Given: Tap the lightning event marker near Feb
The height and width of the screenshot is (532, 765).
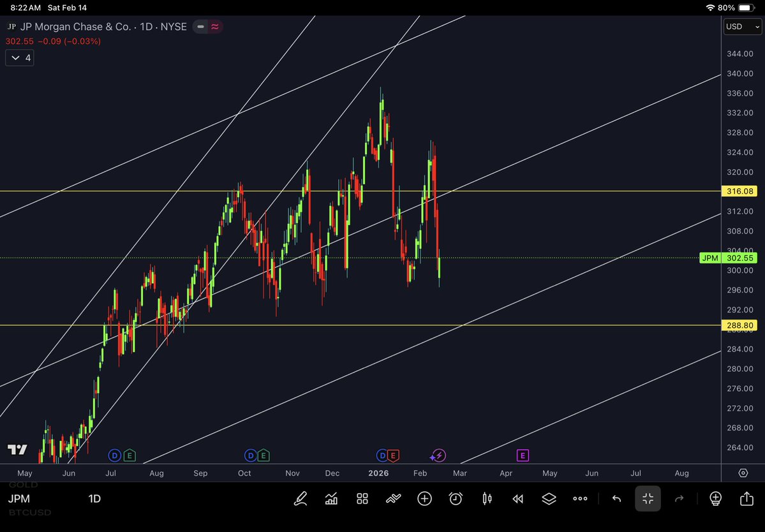Looking at the screenshot, I should coord(438,455).
